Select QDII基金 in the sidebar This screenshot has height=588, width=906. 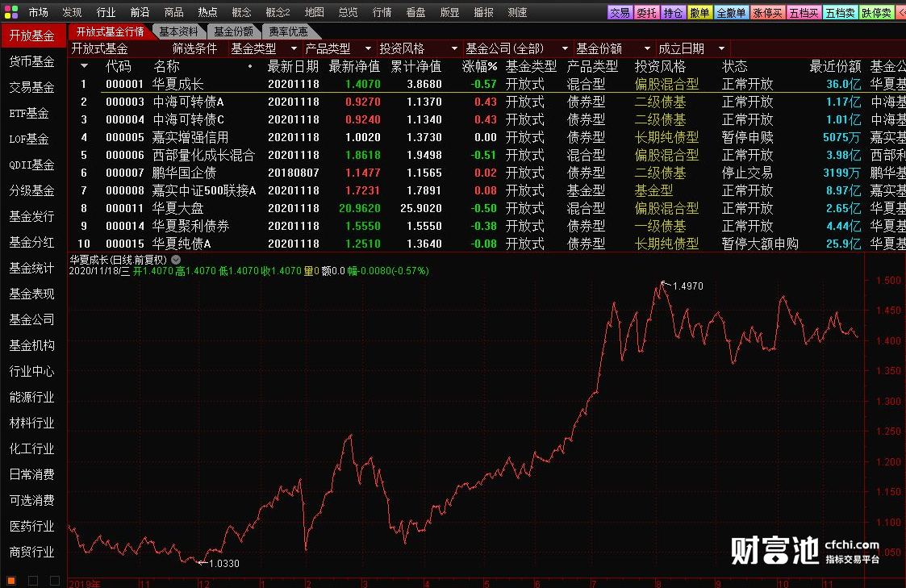[31, 165]
